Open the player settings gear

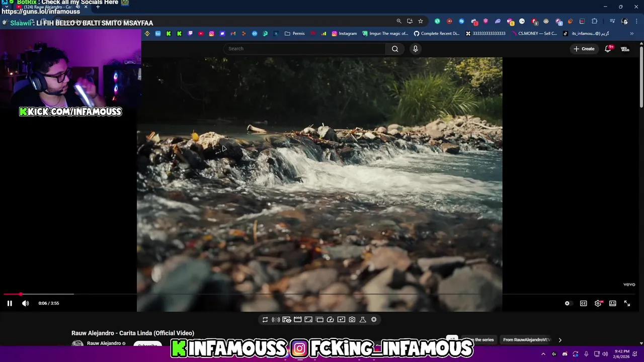pos(598,303)
